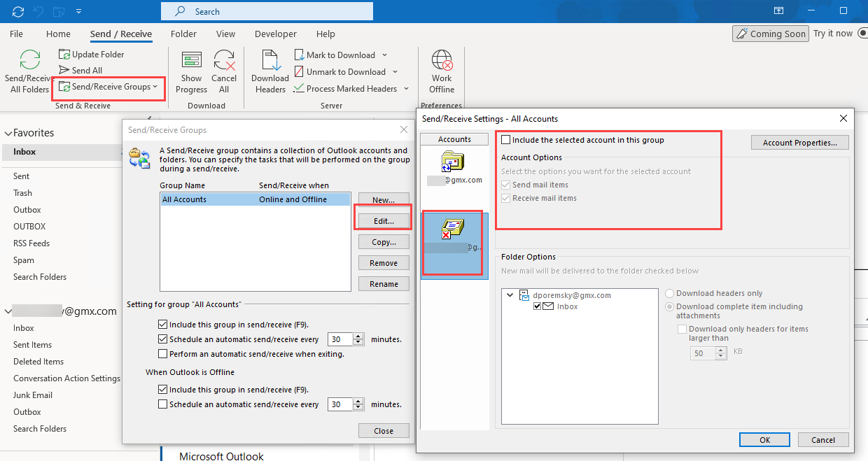Close the Send/Receive Groups dialog

(x=384, y=431)
